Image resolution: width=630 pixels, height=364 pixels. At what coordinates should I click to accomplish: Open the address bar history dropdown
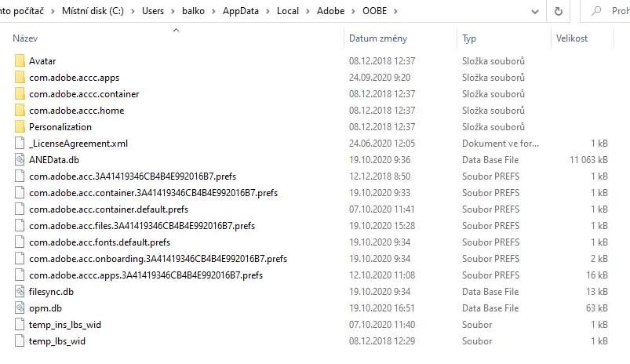pyautogui.click(x=535, y=11)
